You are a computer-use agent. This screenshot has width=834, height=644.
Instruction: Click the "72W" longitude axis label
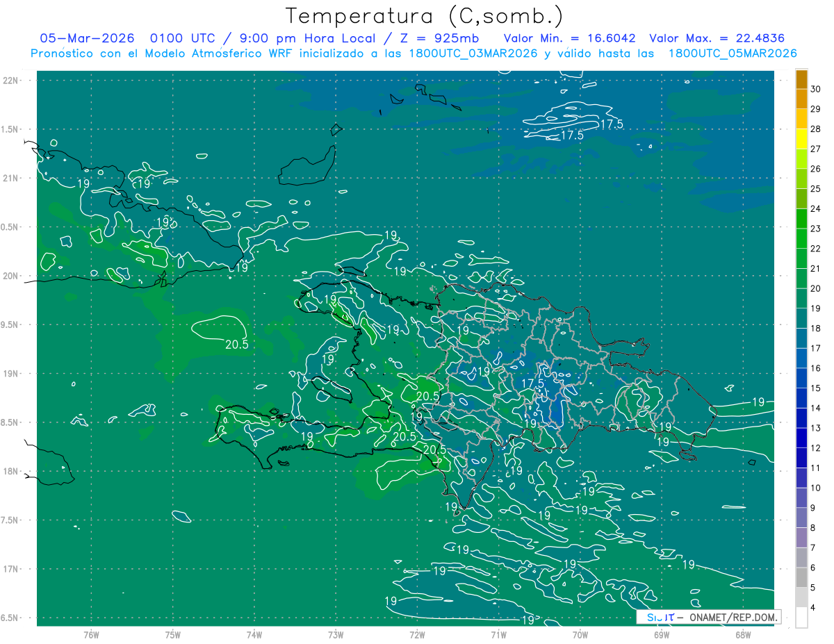tap(417, 634)
